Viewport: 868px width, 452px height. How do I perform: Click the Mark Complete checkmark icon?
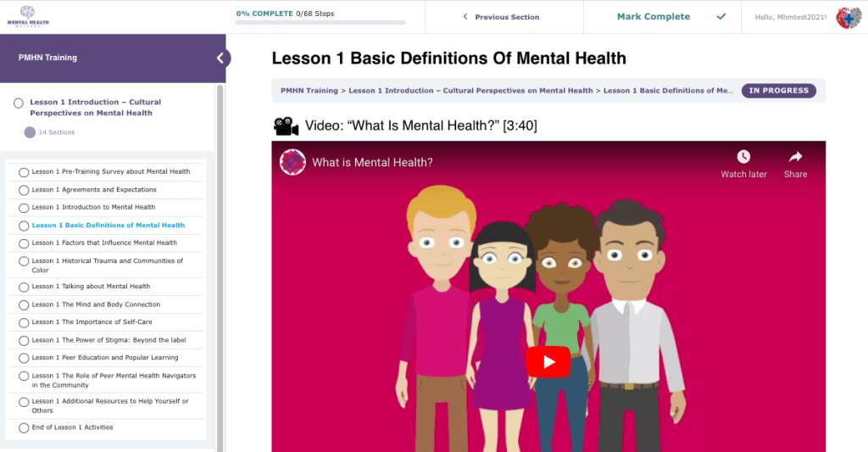[x=721, y=16]
